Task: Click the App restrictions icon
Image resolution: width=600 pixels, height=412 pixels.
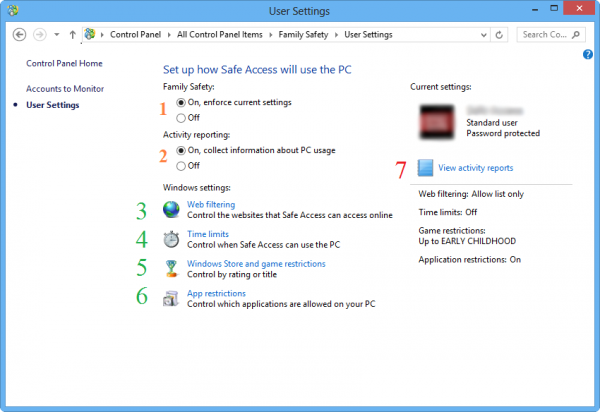Action: pyautogui.click(x=171, y=298)
